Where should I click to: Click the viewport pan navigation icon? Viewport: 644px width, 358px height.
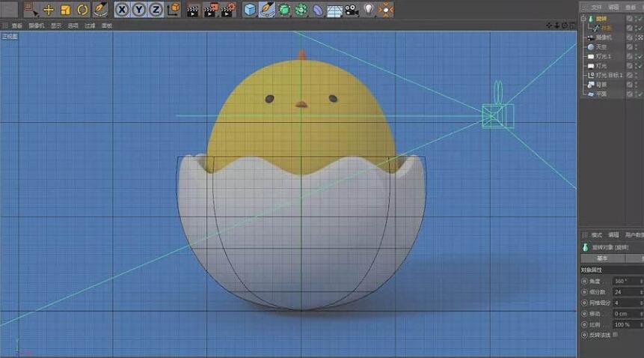[549, 25]
